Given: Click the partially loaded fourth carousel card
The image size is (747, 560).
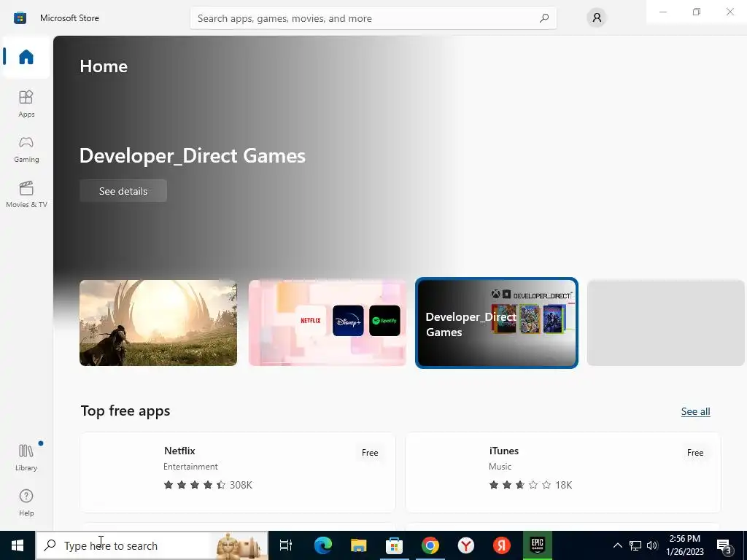Looking at the screenshot, I should pyautogui.click(x=666, y=323).
